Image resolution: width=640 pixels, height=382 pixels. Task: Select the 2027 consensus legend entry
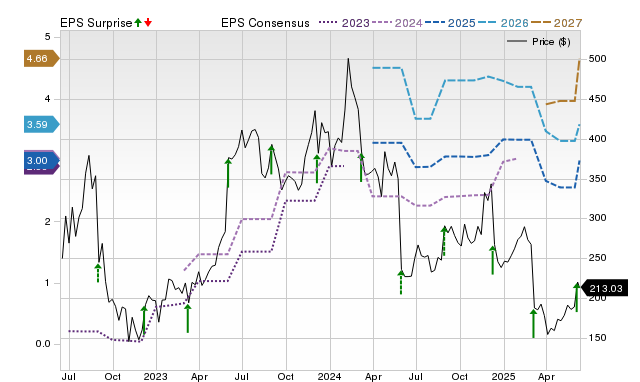(x=556, y=23)
